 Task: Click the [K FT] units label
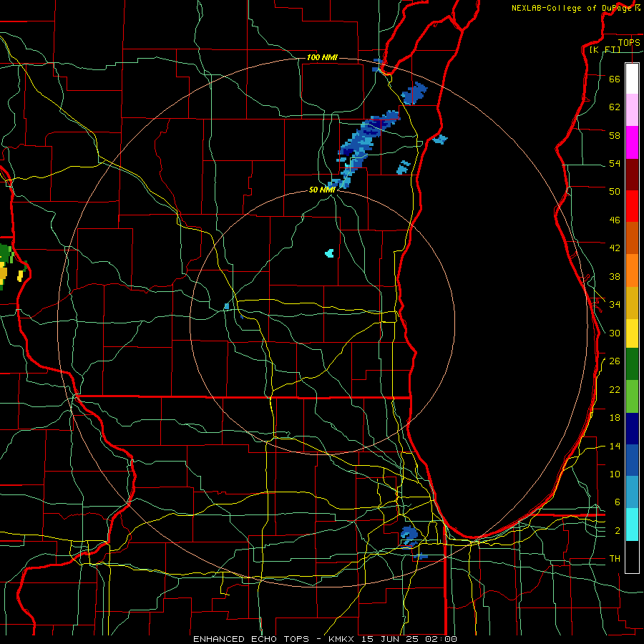[605, 49]
